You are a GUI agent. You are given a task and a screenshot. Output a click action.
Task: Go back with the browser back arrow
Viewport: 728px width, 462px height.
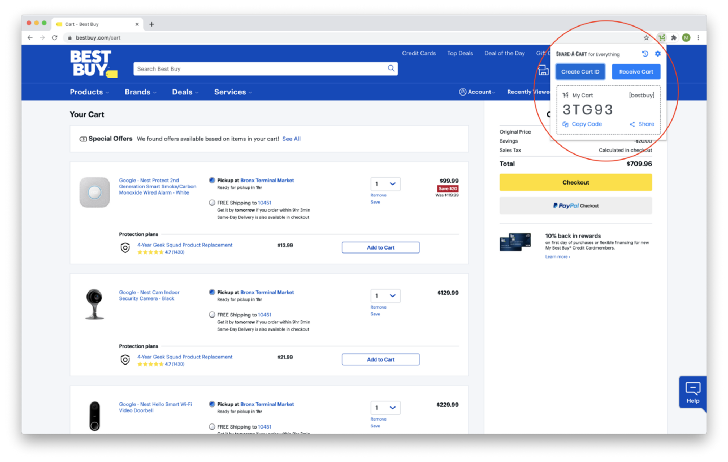[x=30, y=38]
